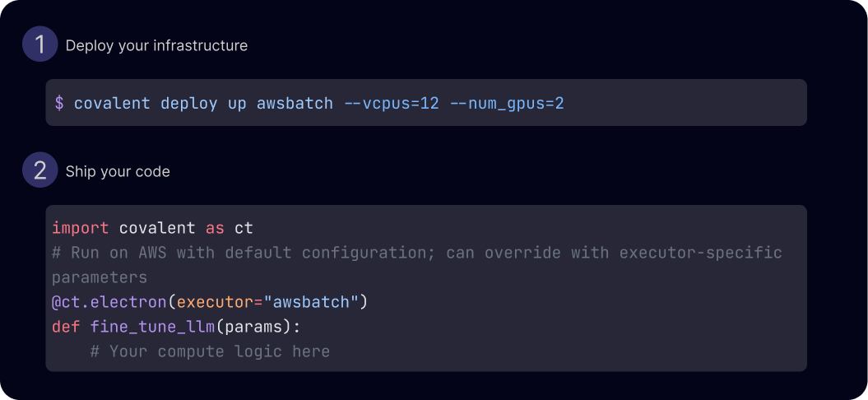Viewport: 868px width, 400px height.
Task: Click the dollar sign shell prompt
Action: click(59, 103)
